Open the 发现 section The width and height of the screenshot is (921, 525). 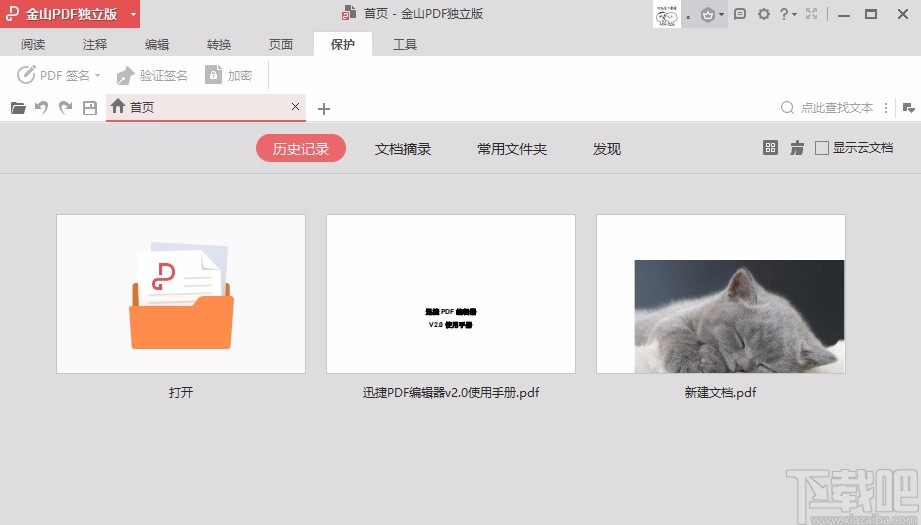607,149
